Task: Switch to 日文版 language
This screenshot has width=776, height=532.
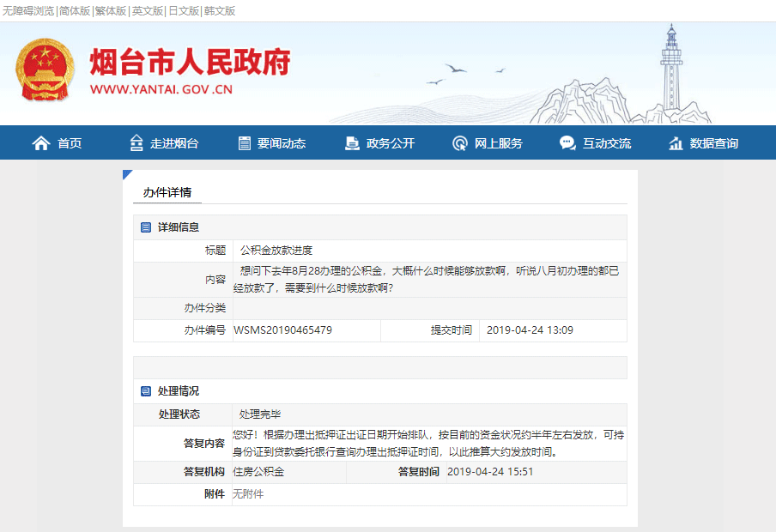Action: click(184, 11)
